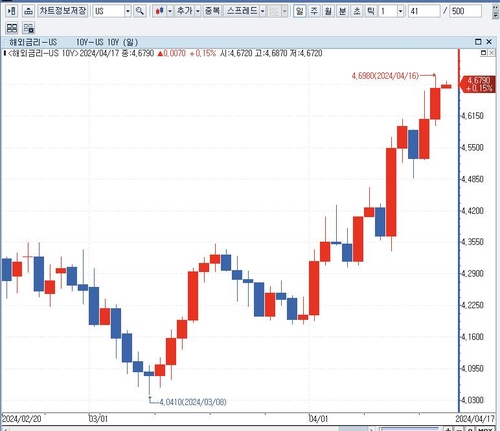
Task: Open the 스프레드 dropdown arrow
Action: (x=263, y=11)
